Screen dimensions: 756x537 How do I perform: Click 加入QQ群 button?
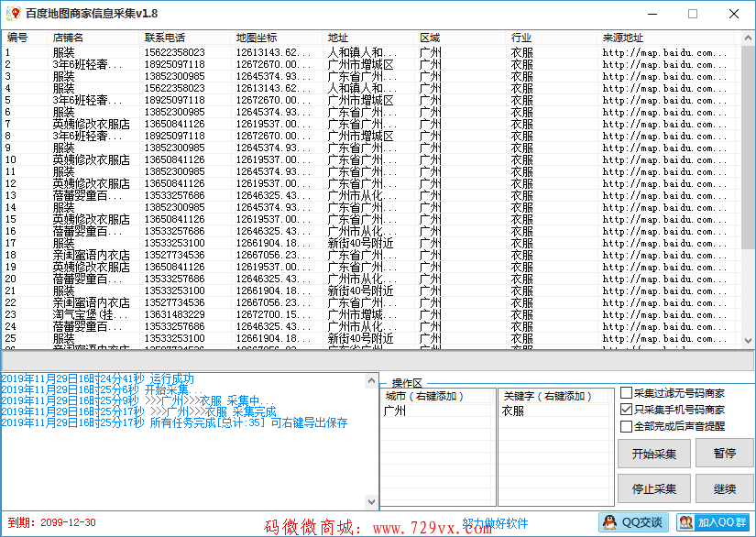(715, 522)
